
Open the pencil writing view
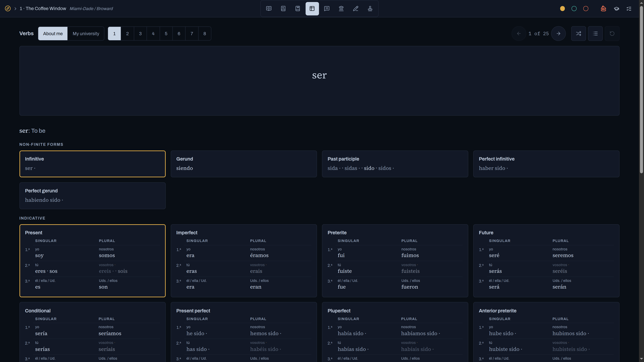point(356,9)
